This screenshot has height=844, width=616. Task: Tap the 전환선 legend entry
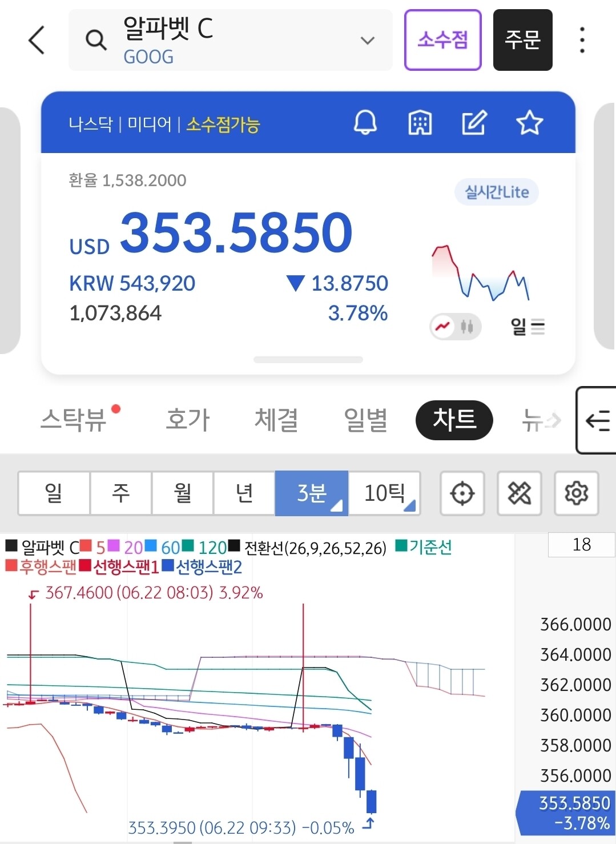(308, 548)
